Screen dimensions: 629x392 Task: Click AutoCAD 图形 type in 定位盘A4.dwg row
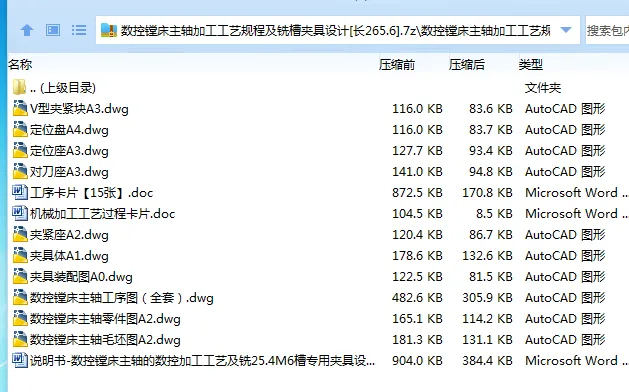pos(565,130)
